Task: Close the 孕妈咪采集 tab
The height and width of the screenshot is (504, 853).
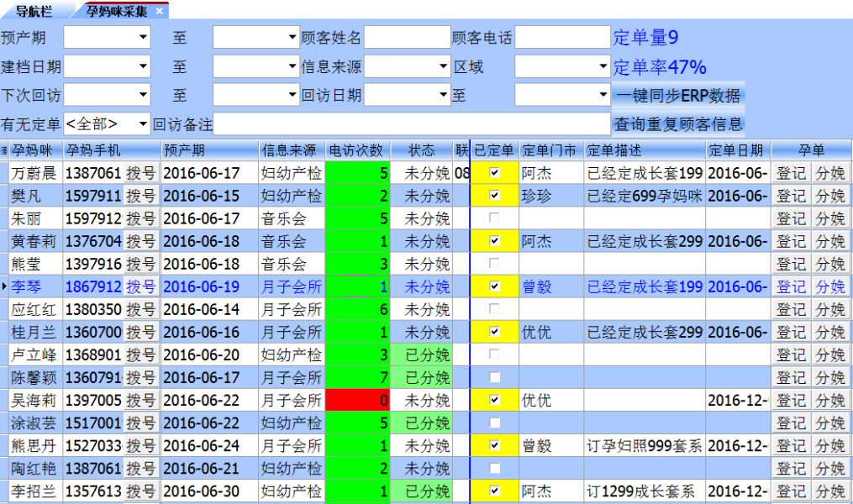Action: 160,11
